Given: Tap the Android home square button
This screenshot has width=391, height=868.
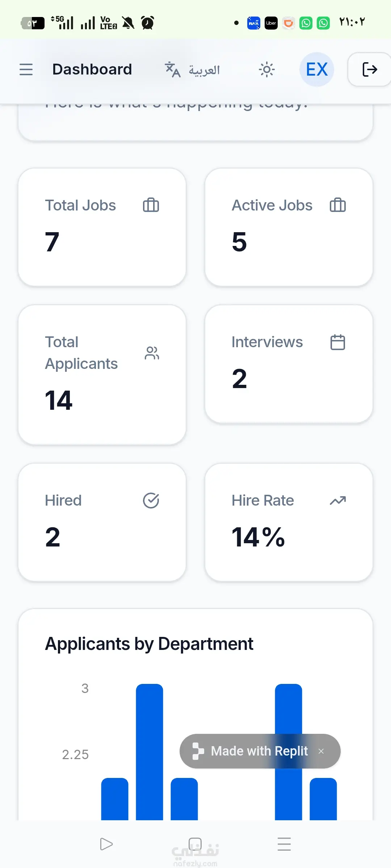Looking at the screenshot, I should (195, 844).
